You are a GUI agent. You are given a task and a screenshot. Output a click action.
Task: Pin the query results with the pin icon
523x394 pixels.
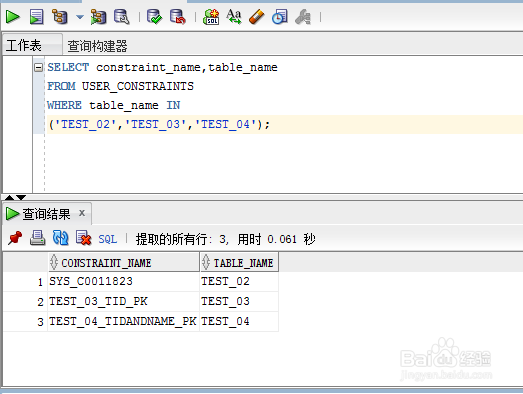pyautogui.click(x=15, y=238)
